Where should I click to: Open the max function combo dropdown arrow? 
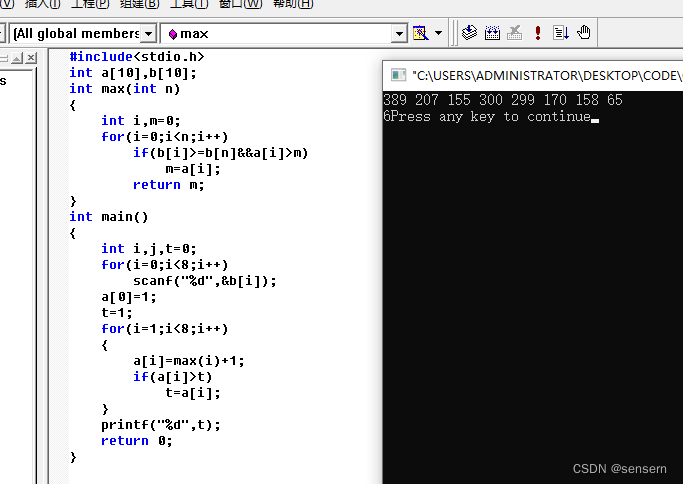coord(399,34)
